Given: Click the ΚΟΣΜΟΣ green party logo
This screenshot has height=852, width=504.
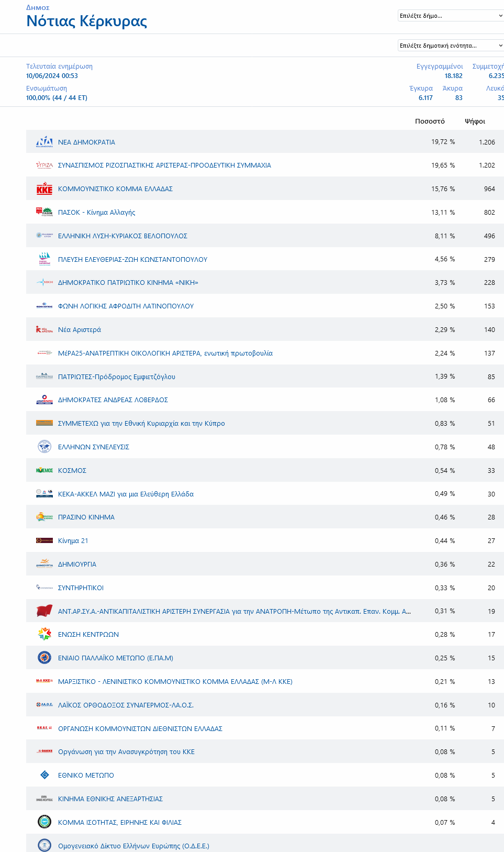Looking at the screenshot, I should [44, 470].
